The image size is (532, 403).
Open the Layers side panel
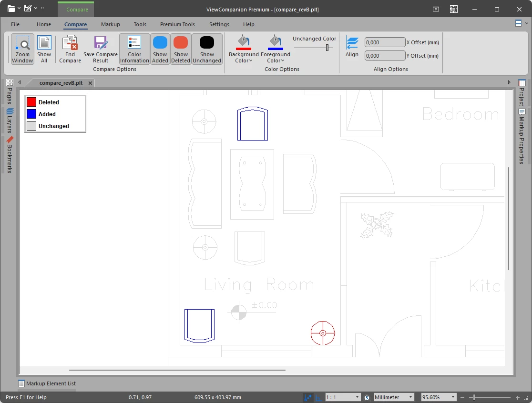point(10,121)
